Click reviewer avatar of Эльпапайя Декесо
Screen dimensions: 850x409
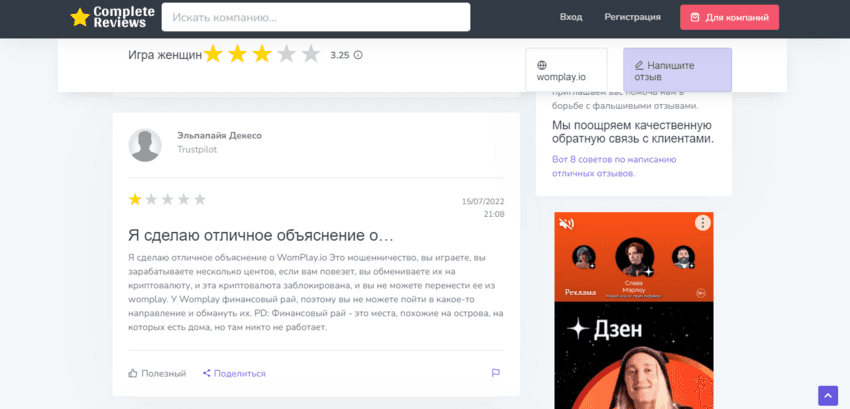(x=145, y=145)
